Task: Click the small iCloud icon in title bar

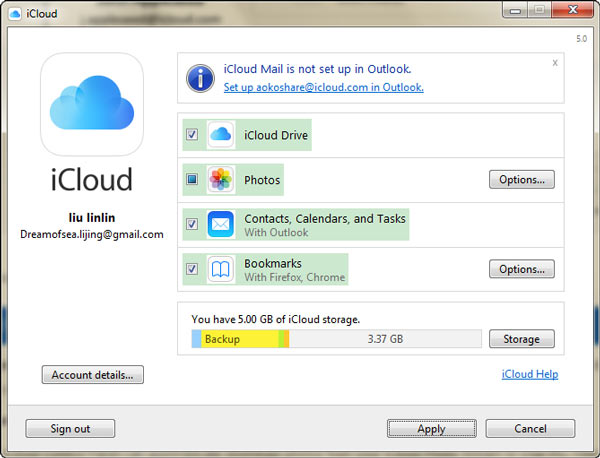Action: coord(15,14)
